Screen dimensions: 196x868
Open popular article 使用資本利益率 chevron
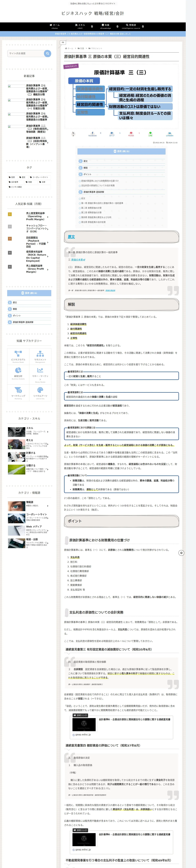(48, 256)
